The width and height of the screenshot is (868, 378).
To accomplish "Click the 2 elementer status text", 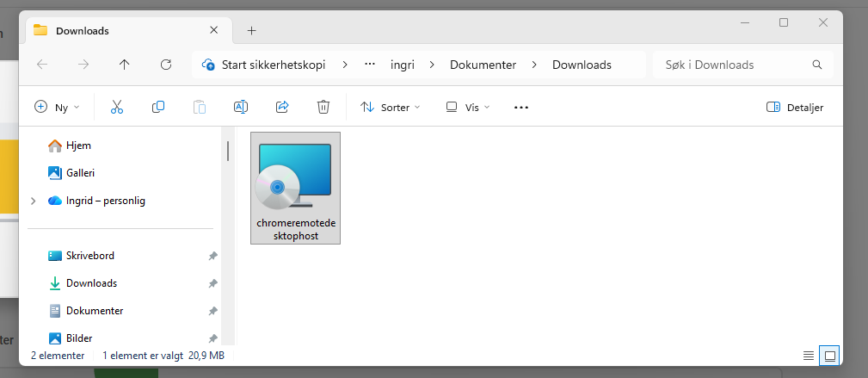I will point(58,356).
